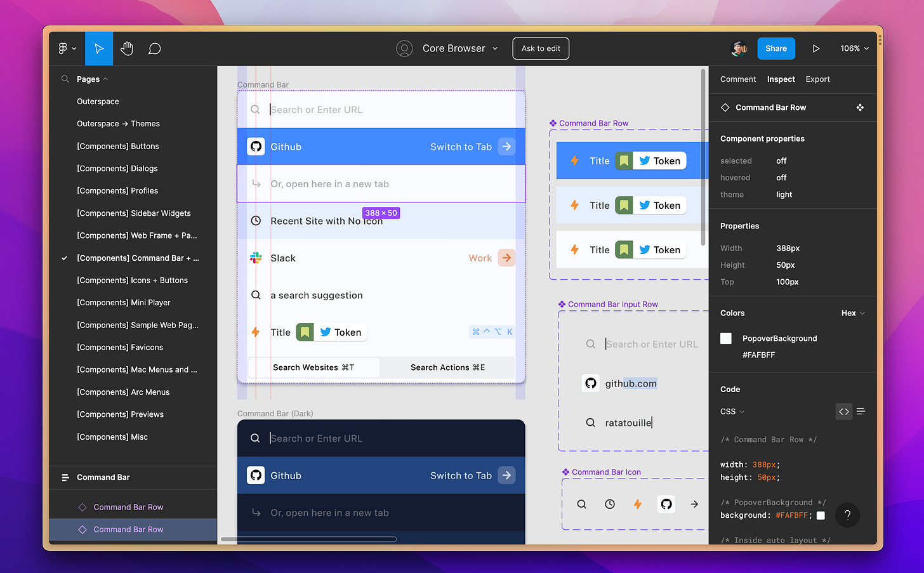
Task: Switch code panel to list view icon
Action: pyautogui.click(x=861, y=411)
